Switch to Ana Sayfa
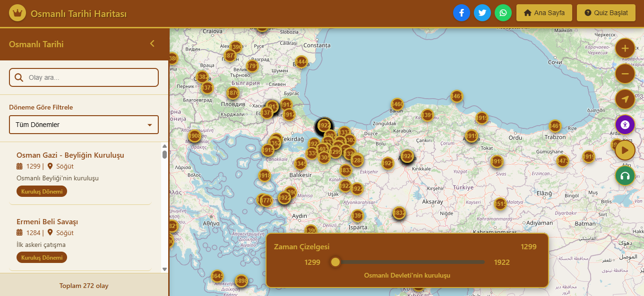This screenshot has height=296, width=644. tap(544, 13)
